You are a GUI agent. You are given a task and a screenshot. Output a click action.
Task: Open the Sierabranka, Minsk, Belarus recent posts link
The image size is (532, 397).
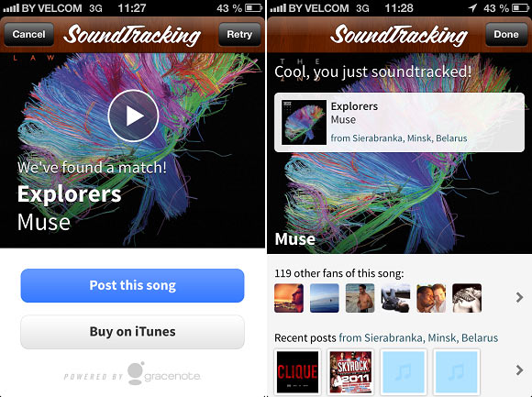pyautogui.click(x=418, y=338)
